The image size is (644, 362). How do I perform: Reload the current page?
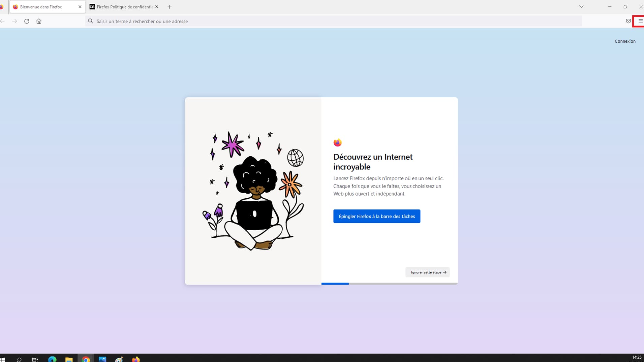(27, 21)
